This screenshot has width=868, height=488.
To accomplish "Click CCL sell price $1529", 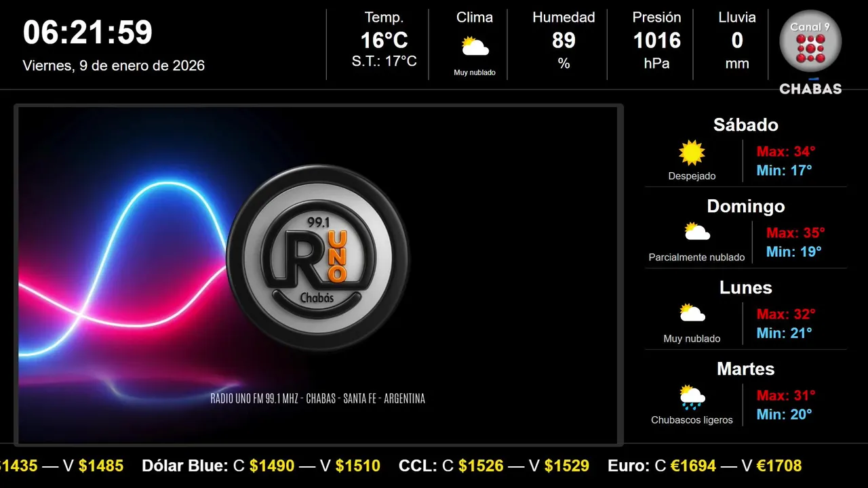I will pyautogui.click(x=566, y=466).
